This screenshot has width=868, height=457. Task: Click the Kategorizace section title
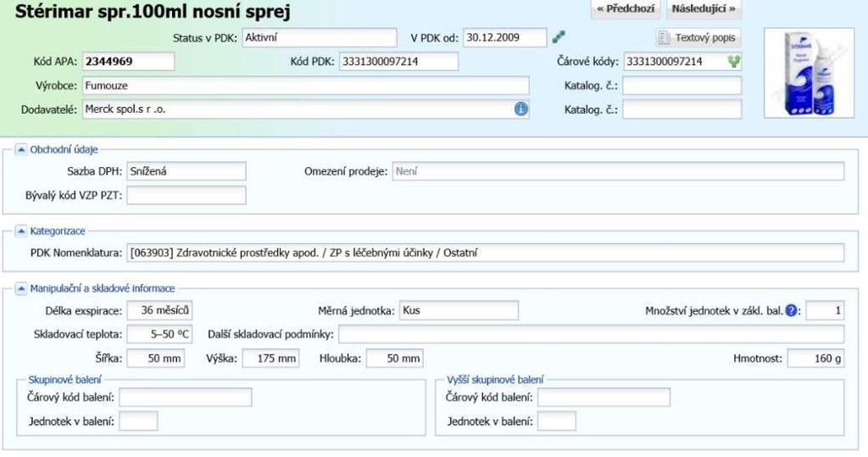point(58,231)
